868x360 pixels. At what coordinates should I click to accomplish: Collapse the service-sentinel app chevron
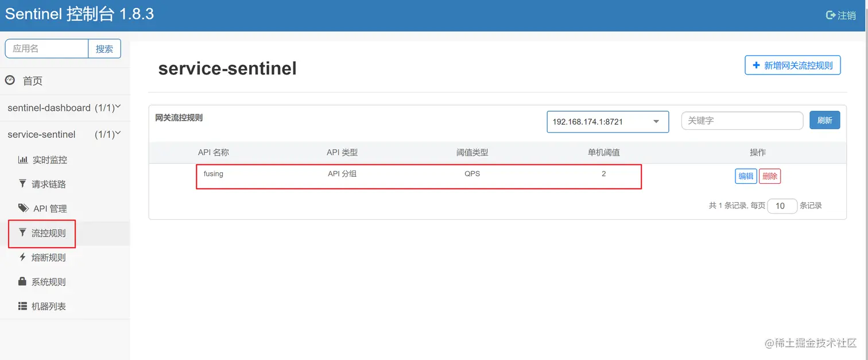tap(118, 133)
